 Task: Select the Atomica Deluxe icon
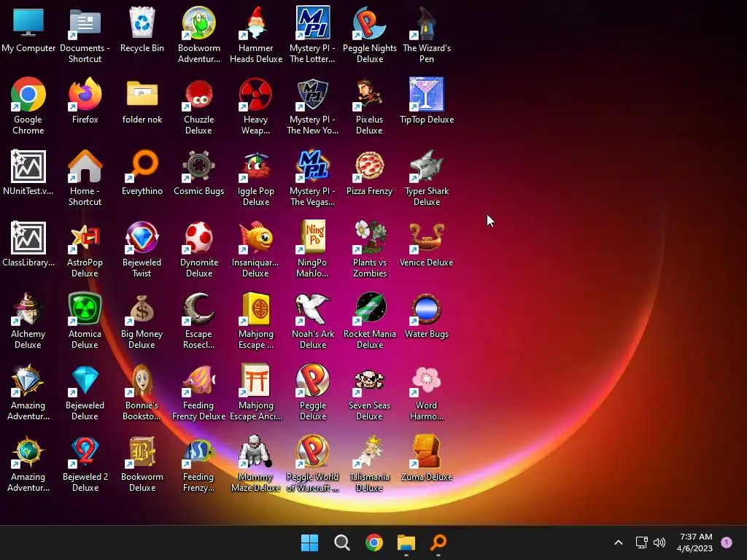(85, 309)
